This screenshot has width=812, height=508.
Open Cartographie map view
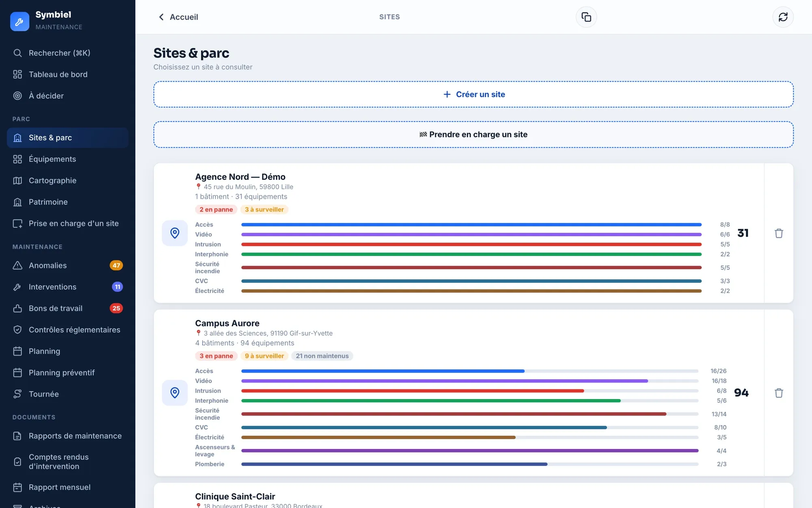pos(67,180)
